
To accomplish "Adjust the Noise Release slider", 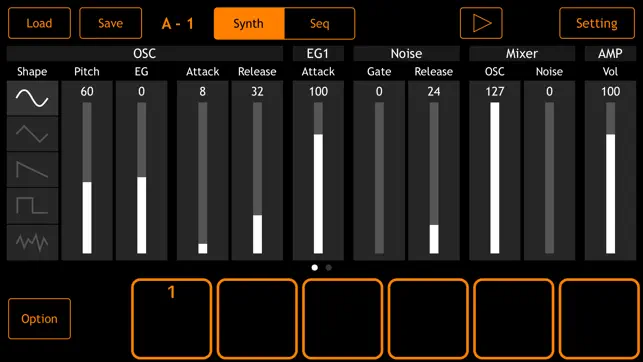I will [434, 178].
